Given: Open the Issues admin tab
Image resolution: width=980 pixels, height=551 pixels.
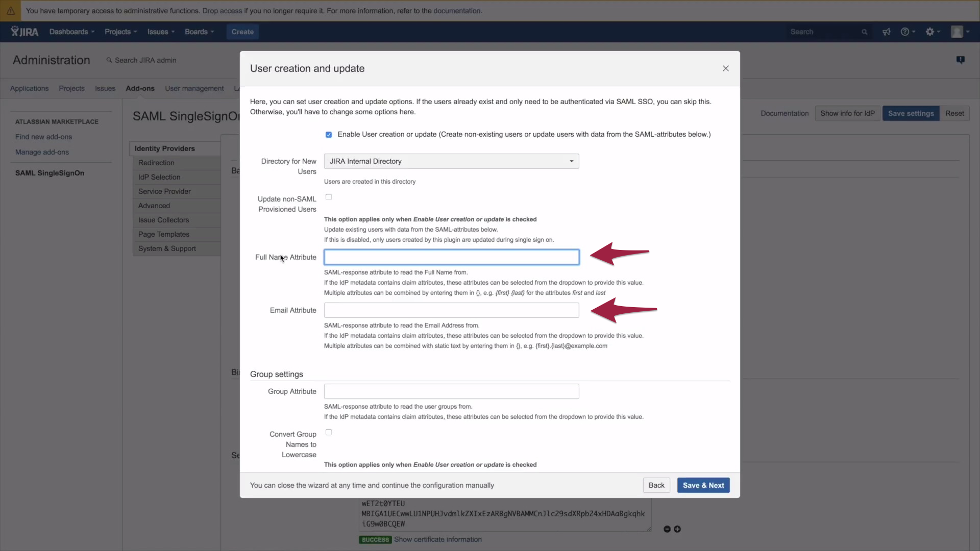Looking at the screenshot, I should (105, 88).
